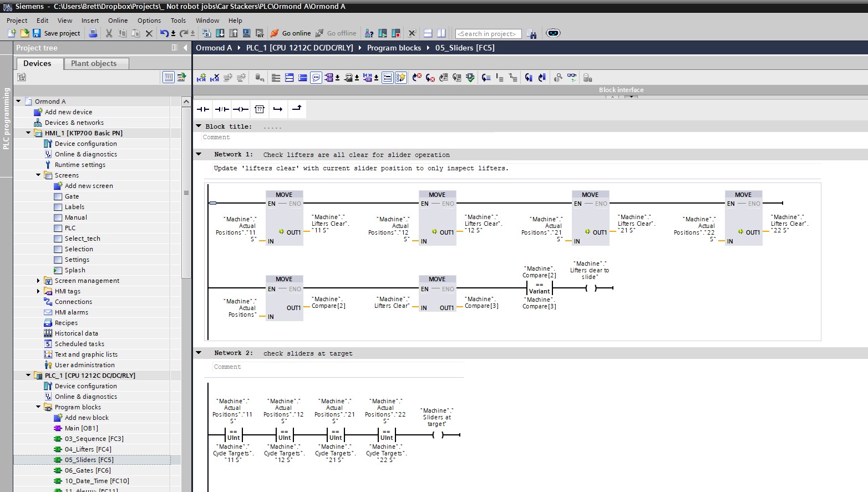This screenshot has height=492, width=868.
Task: Insert a normally closed contact
Action: point(222,109)
